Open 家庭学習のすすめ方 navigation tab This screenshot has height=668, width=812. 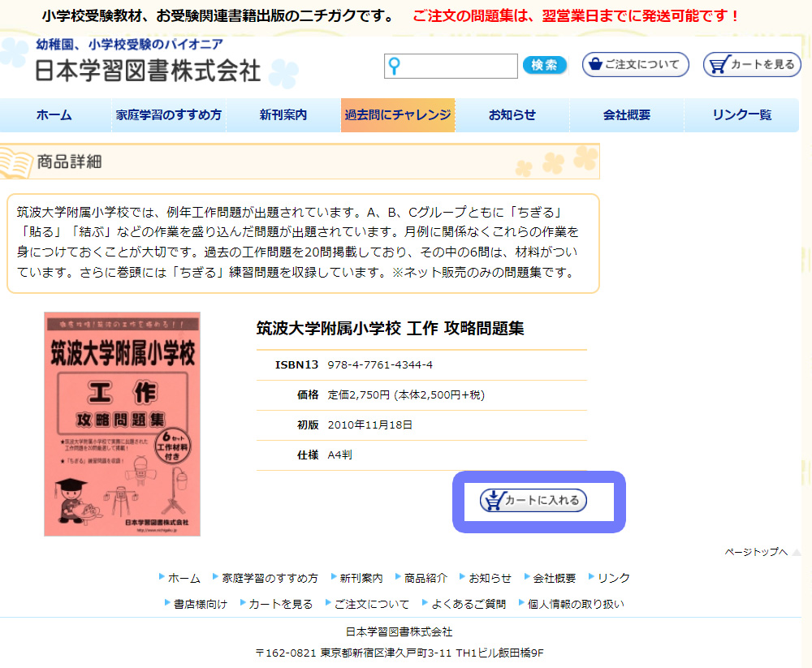[x=169, y=115]
